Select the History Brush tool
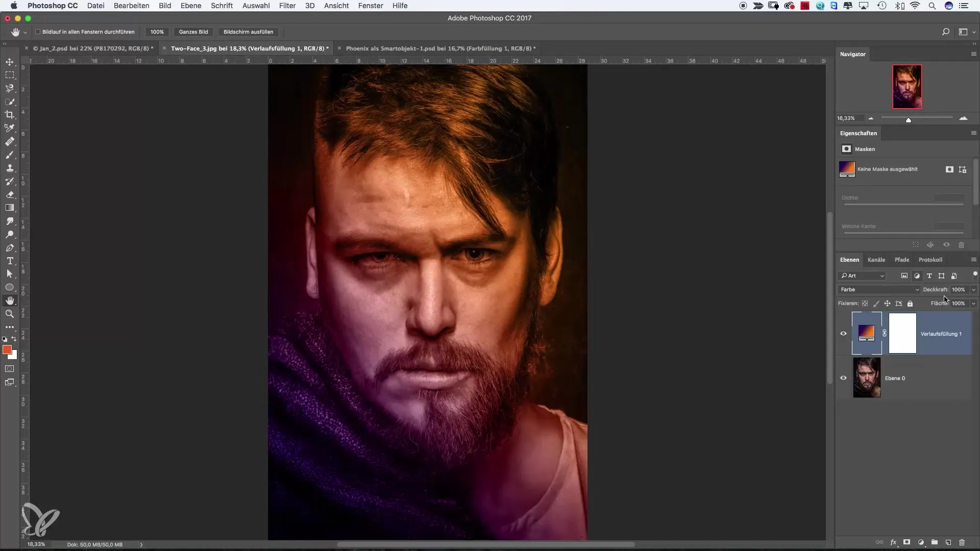 coord(10,181)
